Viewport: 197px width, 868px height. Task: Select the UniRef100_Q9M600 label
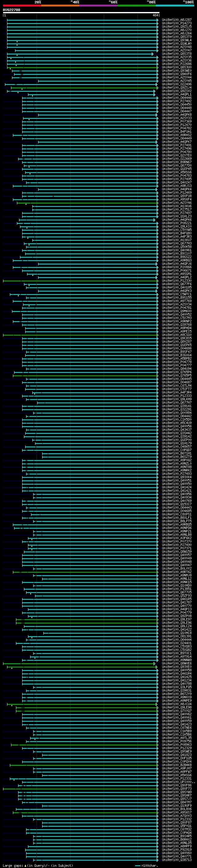coord(177,311)
